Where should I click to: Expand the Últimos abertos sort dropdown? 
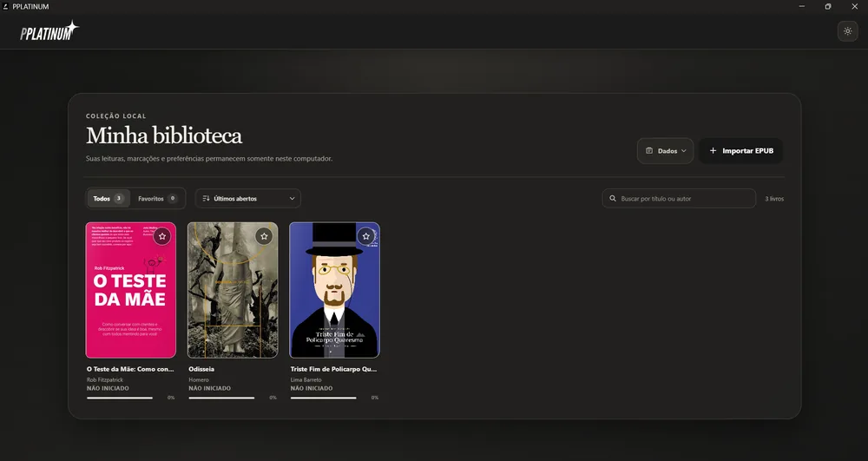tap(248, 198)
